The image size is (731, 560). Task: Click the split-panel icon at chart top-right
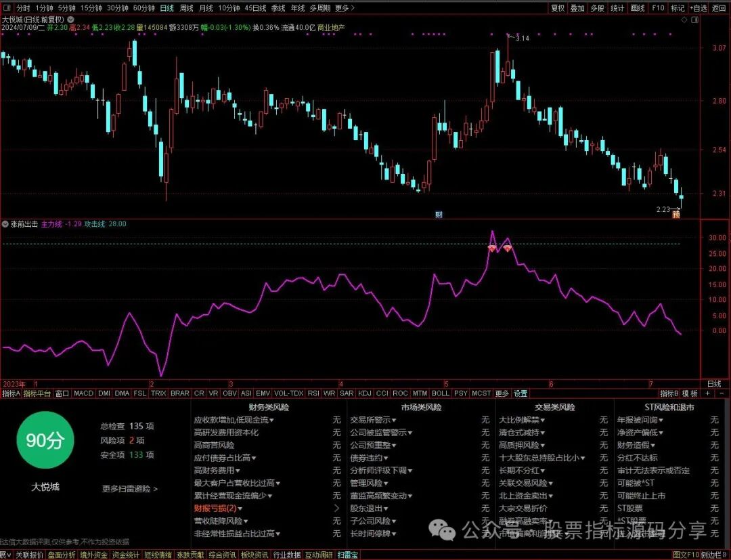coord(695,20)
